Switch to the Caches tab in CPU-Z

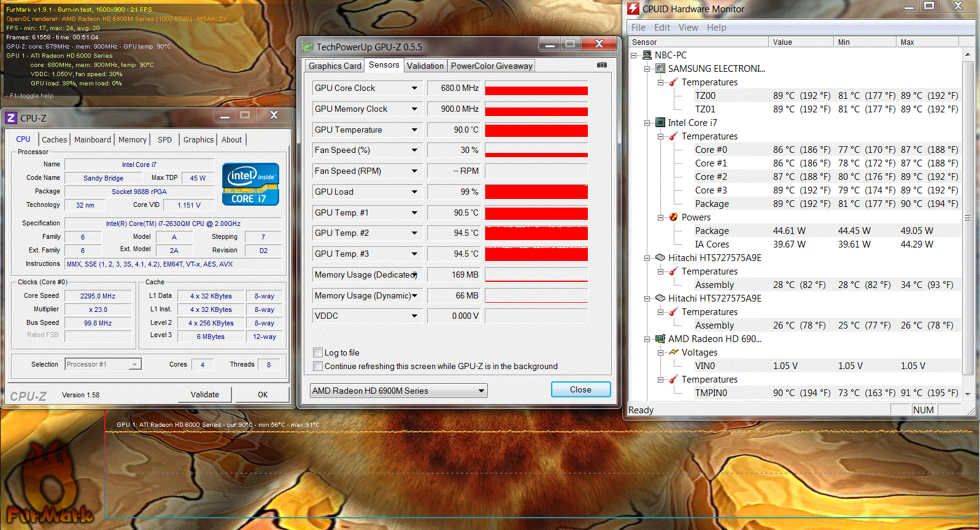click(55, 140)
